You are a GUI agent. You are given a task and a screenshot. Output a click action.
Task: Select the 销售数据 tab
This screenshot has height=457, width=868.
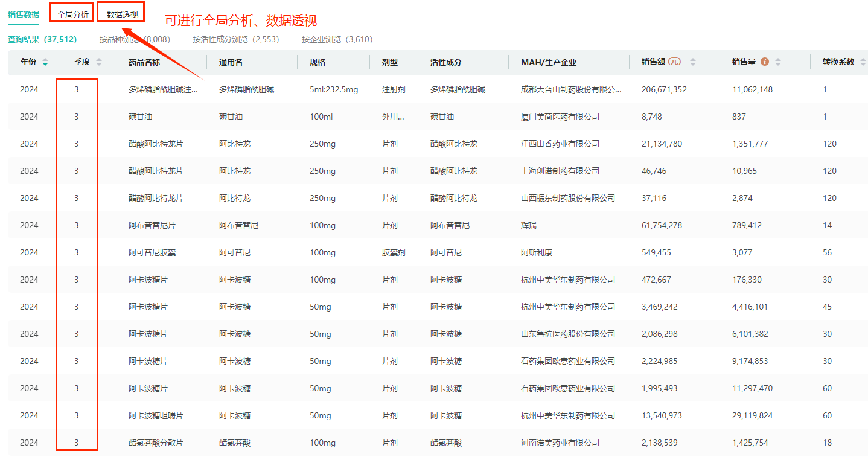click(x=24, y=14)
